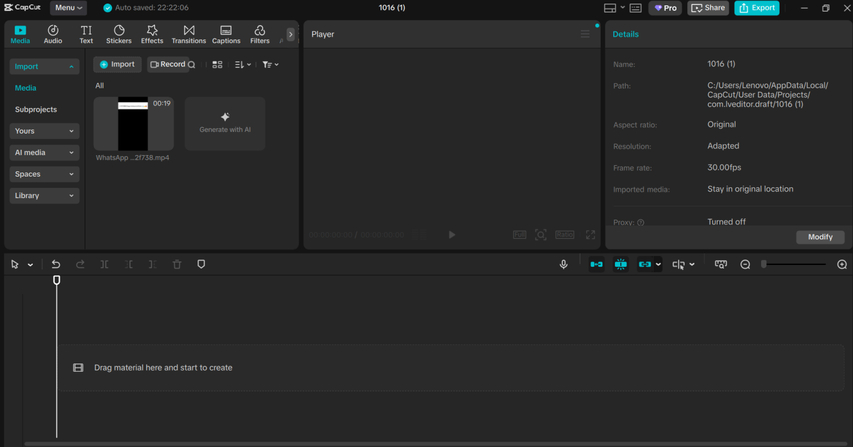
Task: Click the media search magnifier icon
Action: pos(191,65)
